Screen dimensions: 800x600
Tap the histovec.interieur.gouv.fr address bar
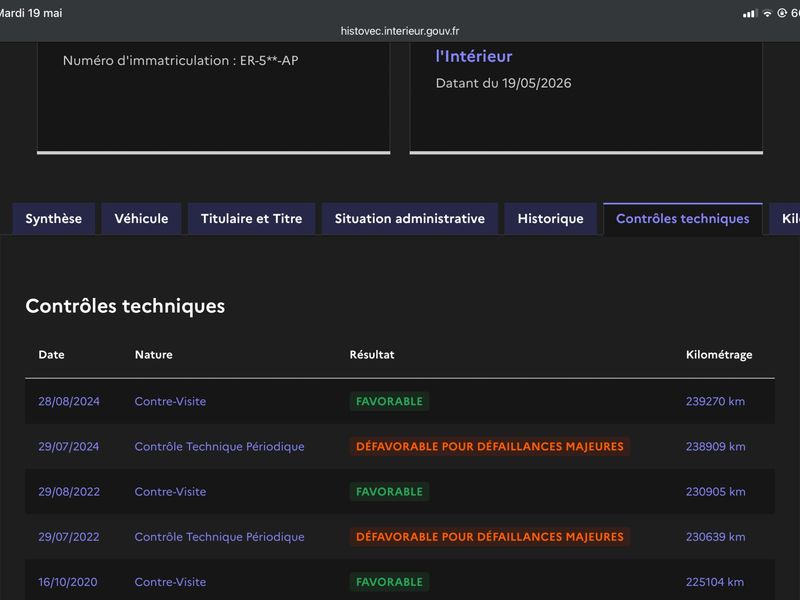point(400,31)
